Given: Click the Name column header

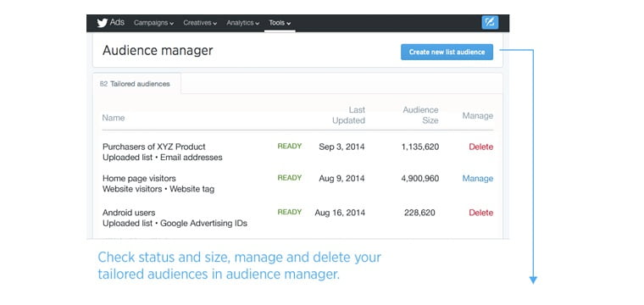Looking at the screenshot, I should [x=114, y=118].
